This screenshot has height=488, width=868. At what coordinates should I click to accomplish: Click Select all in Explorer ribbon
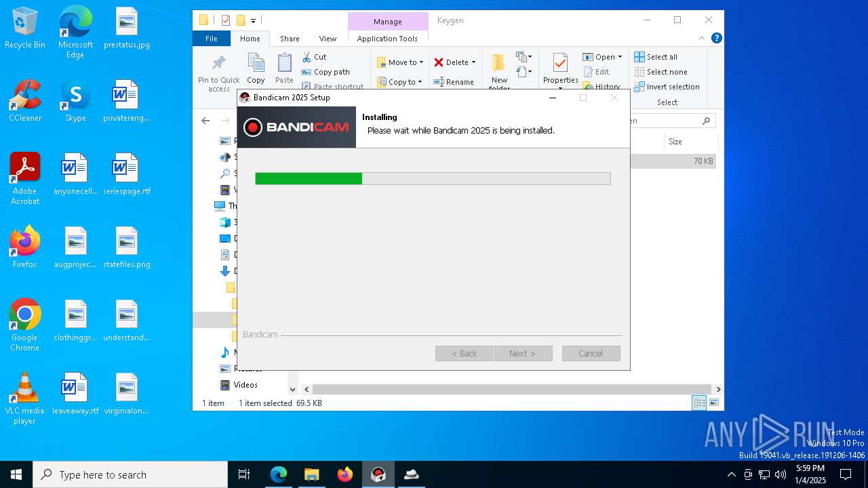pyautogui.click(x=656, y=57)
